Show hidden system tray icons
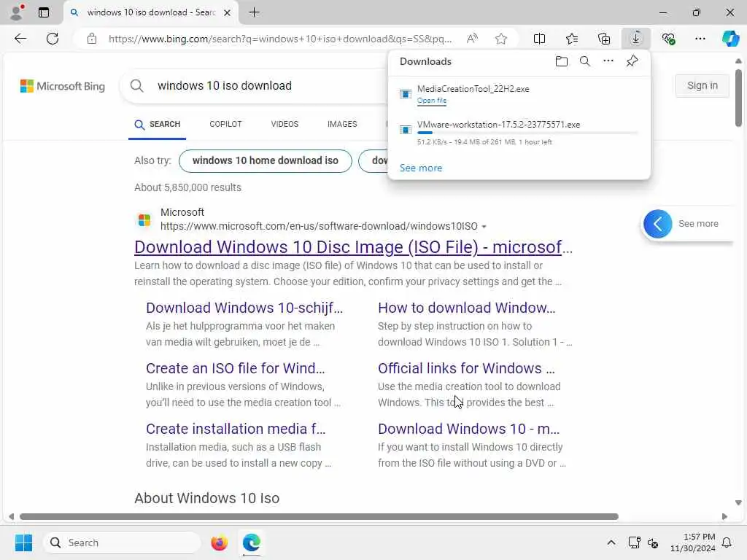The image size is (747, 560). [611, 542]
